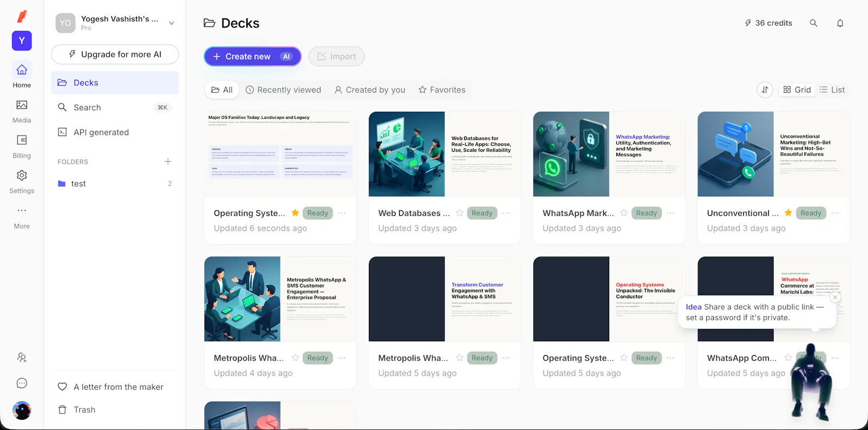This screenshot has width=868, height=430.
Task: Click the red app logo
Action: [22, 16]
